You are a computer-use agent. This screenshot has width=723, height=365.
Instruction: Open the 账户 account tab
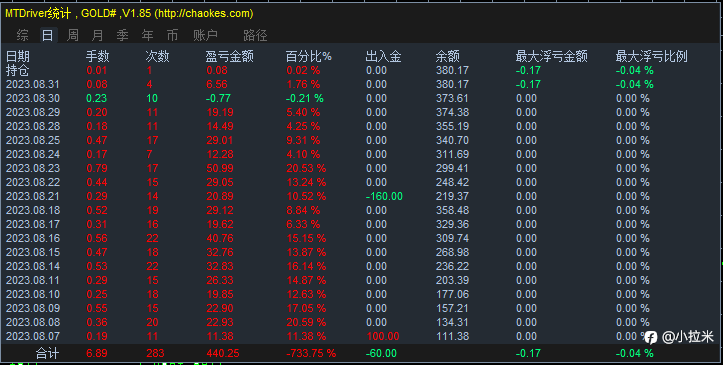(x=205, y=35)
